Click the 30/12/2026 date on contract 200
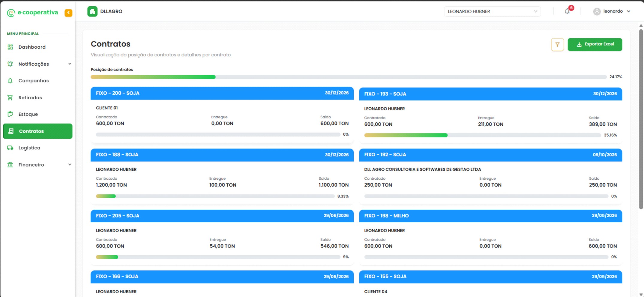The width and height of the screenshot is (644, 297). point(337,93)
